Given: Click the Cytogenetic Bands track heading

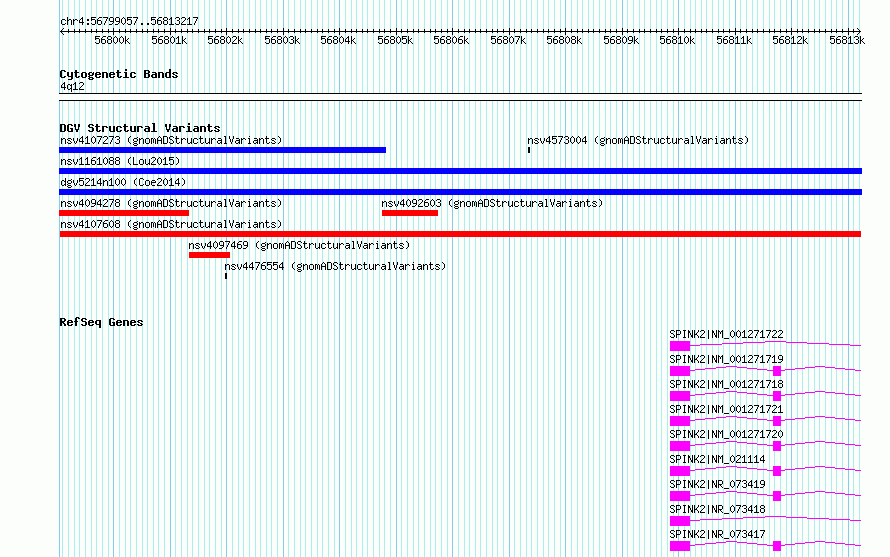Looking at the screenshot, I should [119, 74].
